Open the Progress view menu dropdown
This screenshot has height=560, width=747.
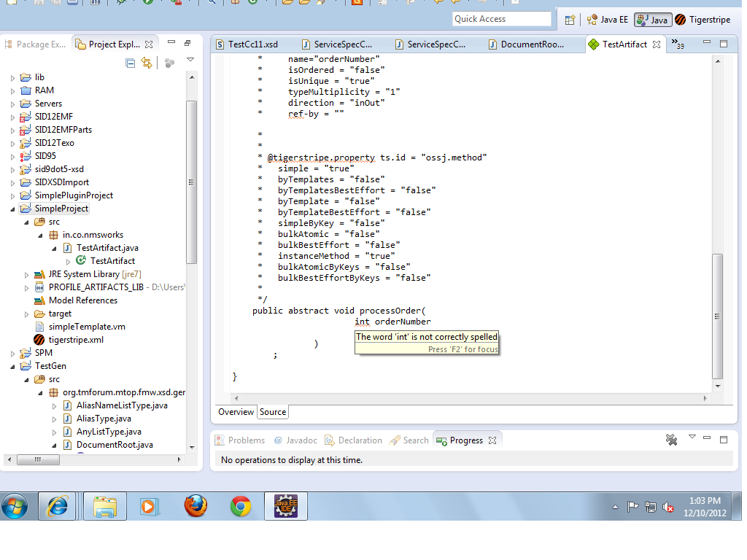692,437
